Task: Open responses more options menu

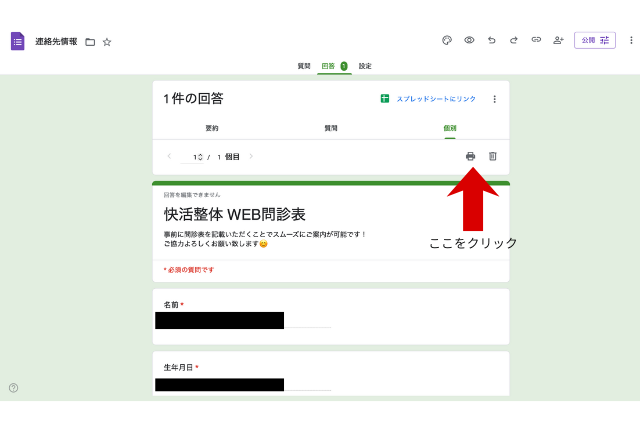Action: tap(494, 99)
